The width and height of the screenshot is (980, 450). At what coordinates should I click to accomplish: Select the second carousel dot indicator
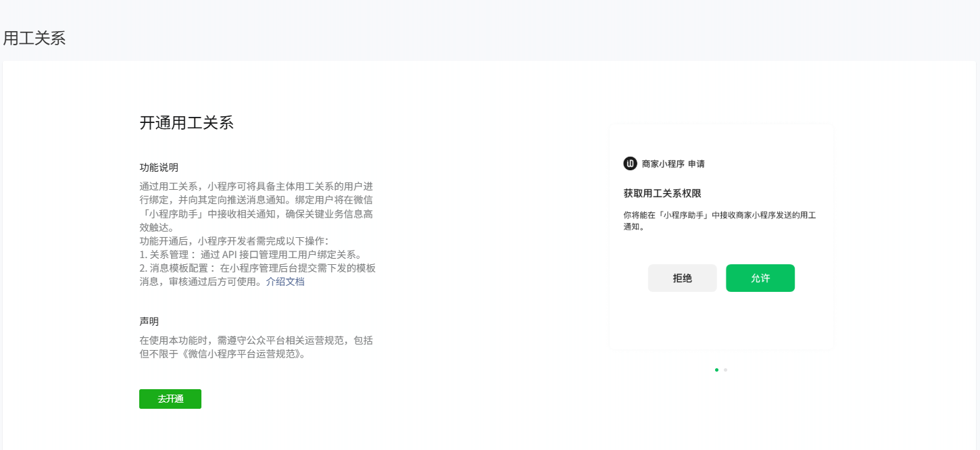(725, 370)
